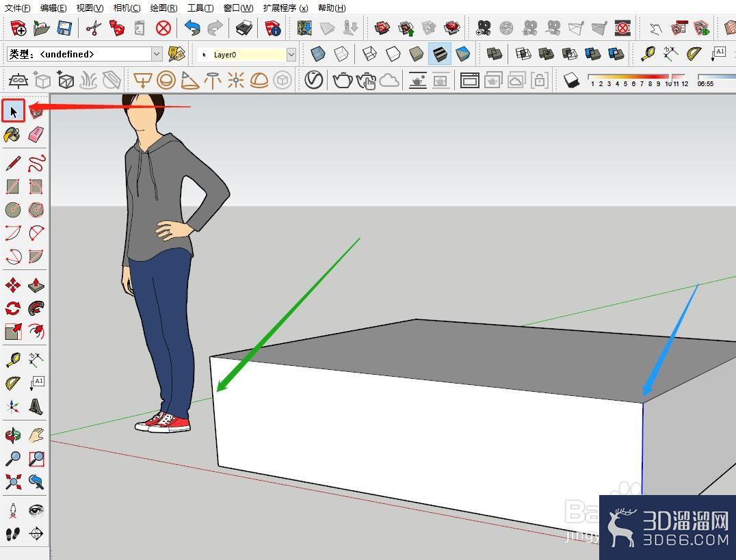Select the Rotated Rectangle tool
This screenshot has height=560, width=736.
[x=36, y=187]
